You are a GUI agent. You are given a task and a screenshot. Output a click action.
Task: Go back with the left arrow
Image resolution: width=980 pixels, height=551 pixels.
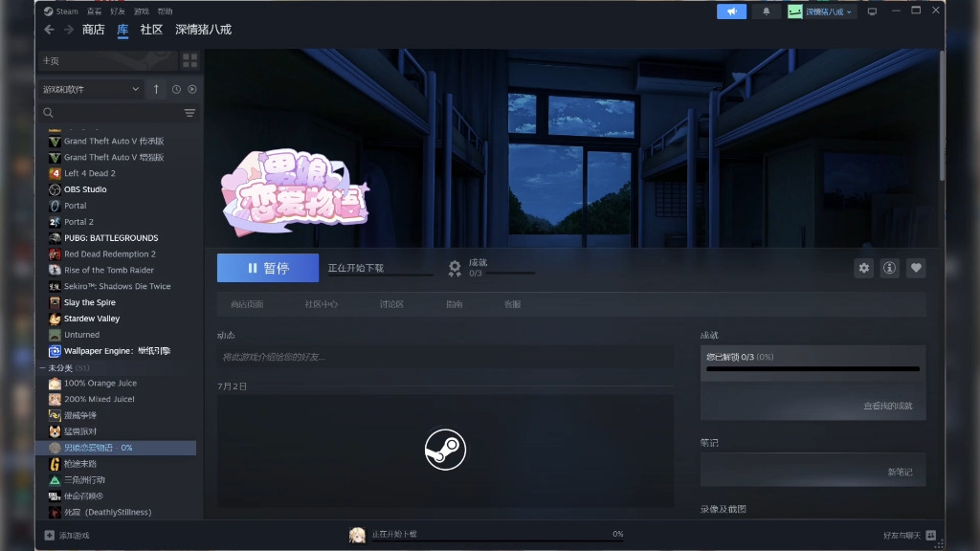(50, 30)
